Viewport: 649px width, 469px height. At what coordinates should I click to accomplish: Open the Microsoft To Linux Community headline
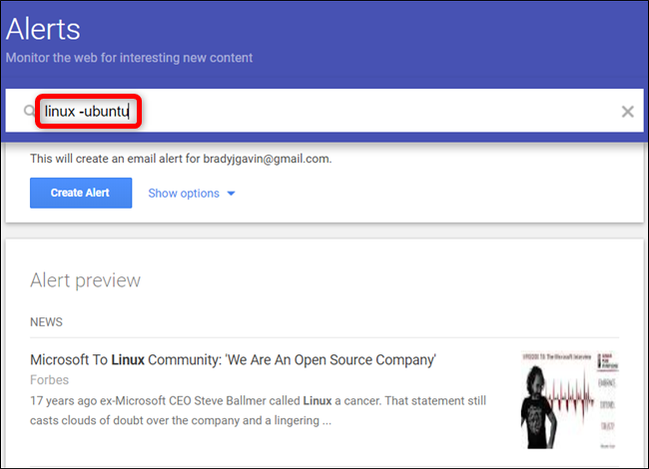[x=233, y=360]
